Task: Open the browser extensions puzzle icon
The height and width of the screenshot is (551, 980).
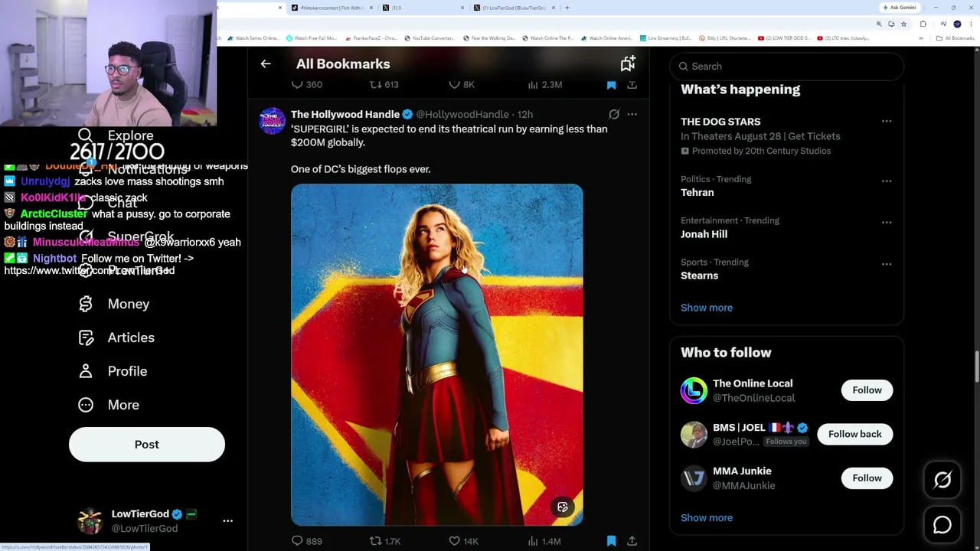Action: [x=923, y=24]
